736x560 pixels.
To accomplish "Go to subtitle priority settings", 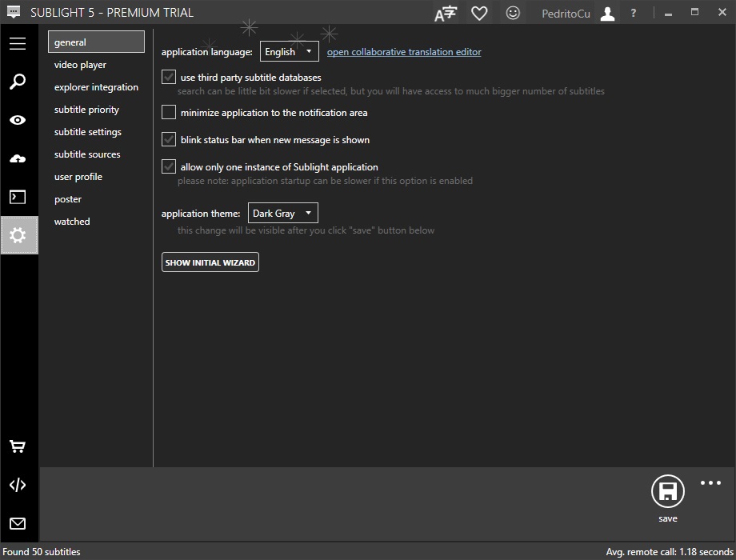I will click(x=87, y=110).
